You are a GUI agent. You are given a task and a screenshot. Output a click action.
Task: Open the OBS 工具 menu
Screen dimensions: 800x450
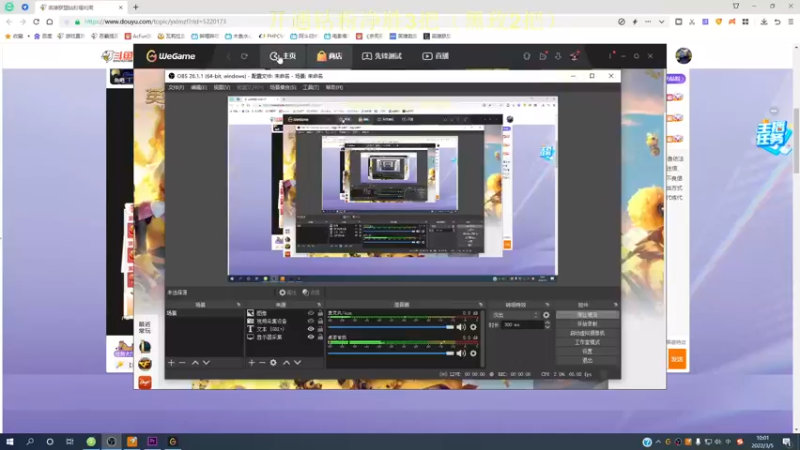click(311, 88)
